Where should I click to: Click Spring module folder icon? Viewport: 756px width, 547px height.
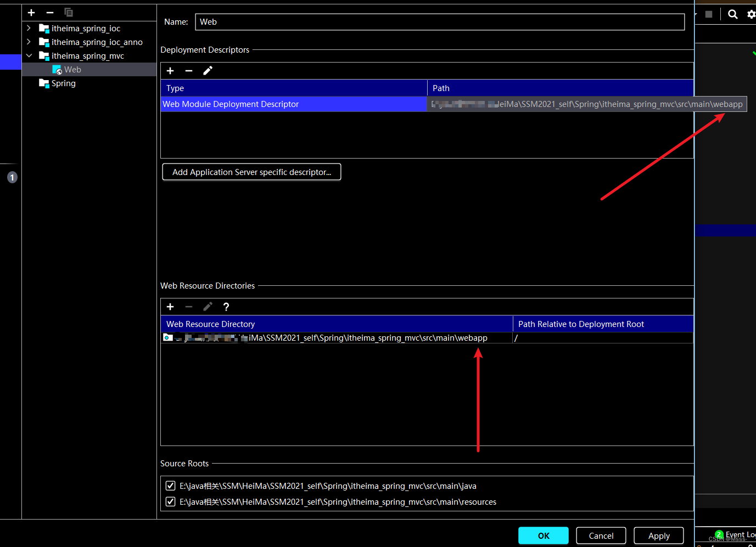(x=44, y=83)
